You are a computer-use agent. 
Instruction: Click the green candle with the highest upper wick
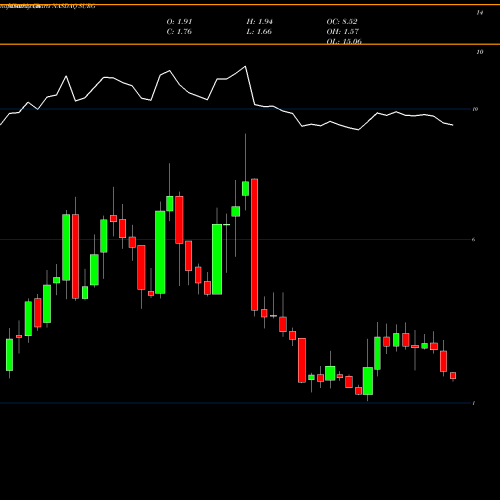[245, 189]
